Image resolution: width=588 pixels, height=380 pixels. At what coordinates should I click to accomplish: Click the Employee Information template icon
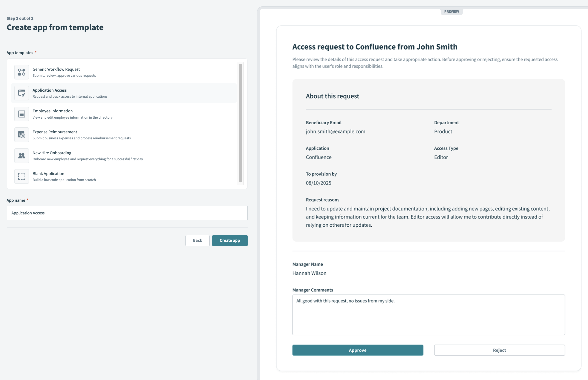(21, 114)
